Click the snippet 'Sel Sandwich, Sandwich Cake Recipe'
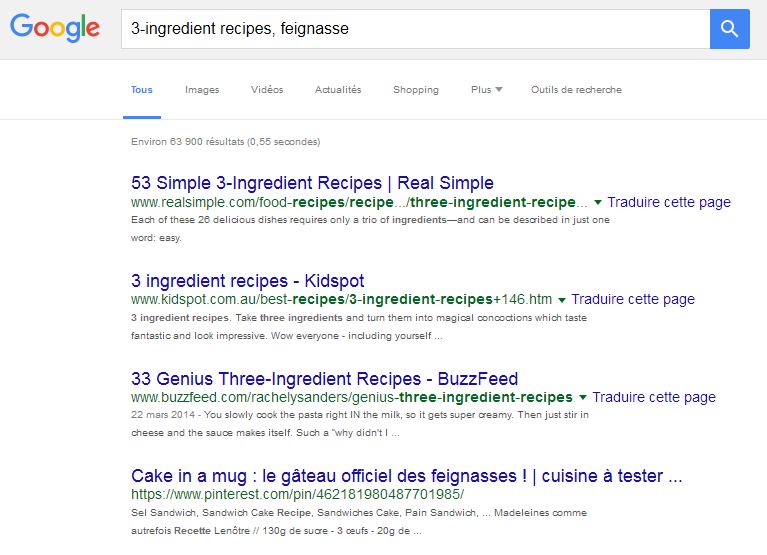The height and width of the screenshot is (555, 767). coord(359,522)
